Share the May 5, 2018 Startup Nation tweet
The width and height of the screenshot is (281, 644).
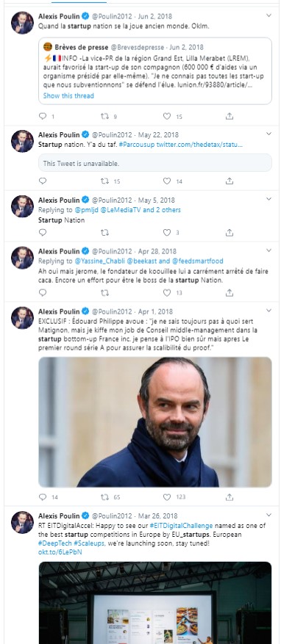click(x=230, y=233)
